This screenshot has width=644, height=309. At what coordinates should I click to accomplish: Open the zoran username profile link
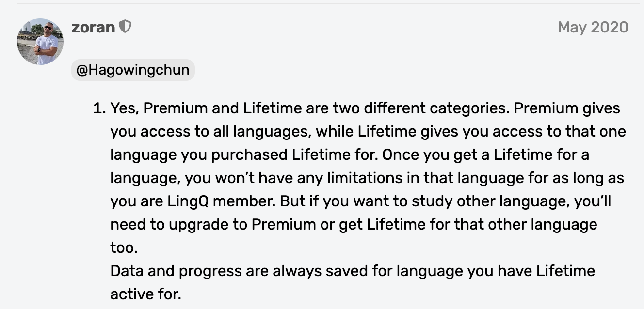pyautogui.click(x=93, y=27)
